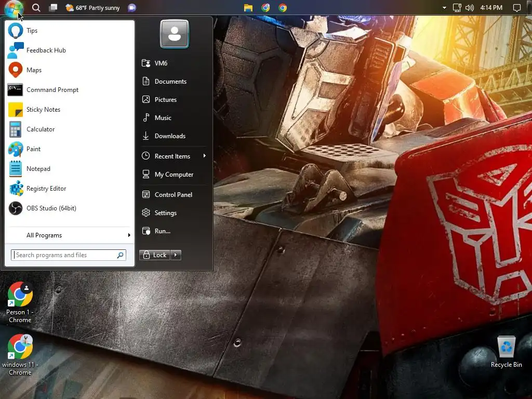Viewport: 532px width, 399px height.
Task: Go to the Pictures folder
Action: point(174,99)
